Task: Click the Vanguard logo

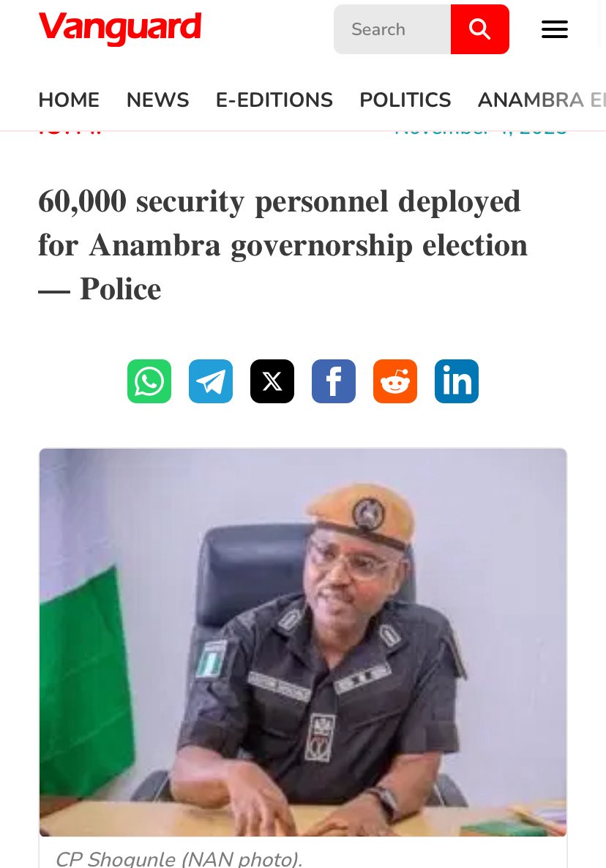Action: [x=120, y=29]
